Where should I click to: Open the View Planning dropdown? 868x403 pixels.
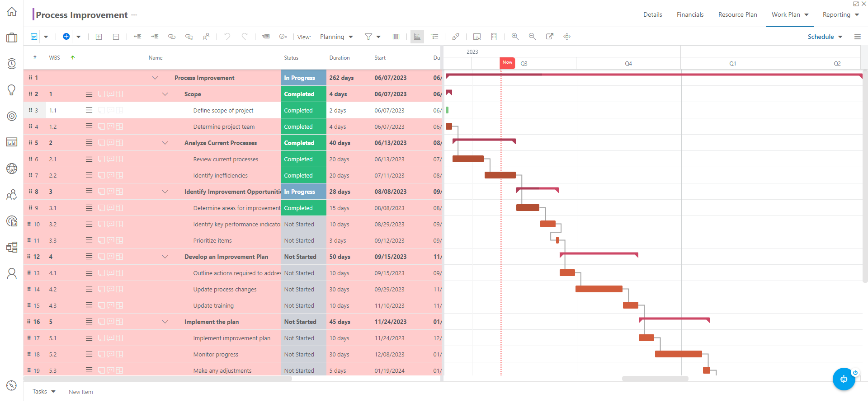[x=336, y=37]
